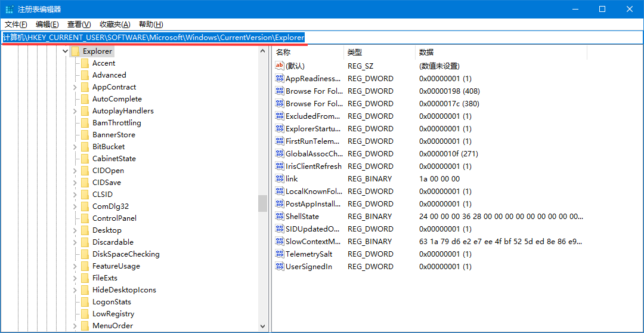This screenshot has height=333, width=644.
Task: Click the tree pane scroll down arrow
Action: (x=263, y=326)
